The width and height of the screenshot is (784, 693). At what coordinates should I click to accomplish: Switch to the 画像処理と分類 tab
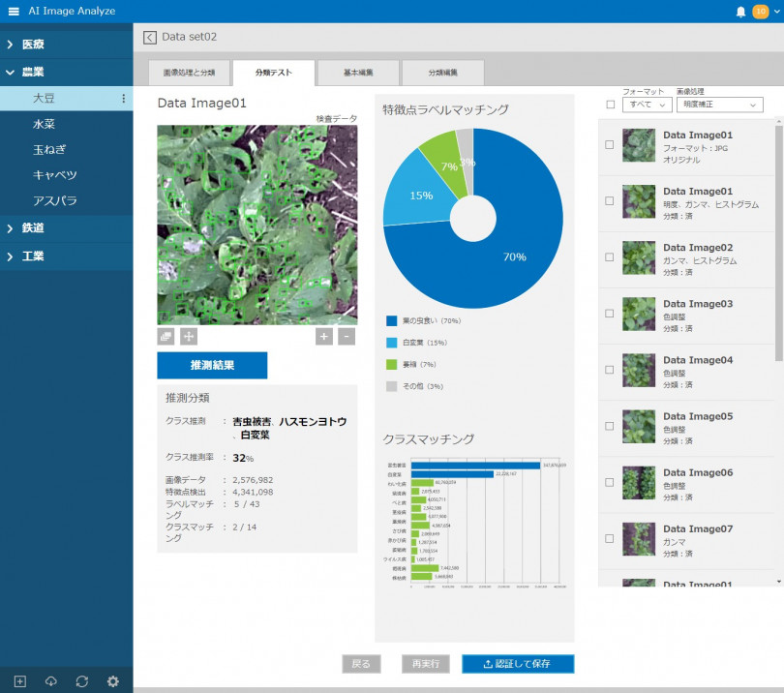(x=189, y=74)
